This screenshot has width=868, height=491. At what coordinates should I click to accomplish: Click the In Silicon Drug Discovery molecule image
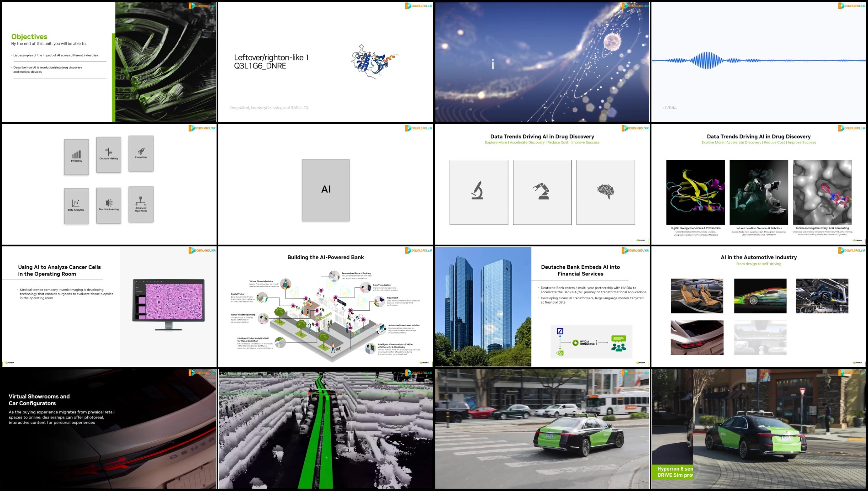[823, 192]
